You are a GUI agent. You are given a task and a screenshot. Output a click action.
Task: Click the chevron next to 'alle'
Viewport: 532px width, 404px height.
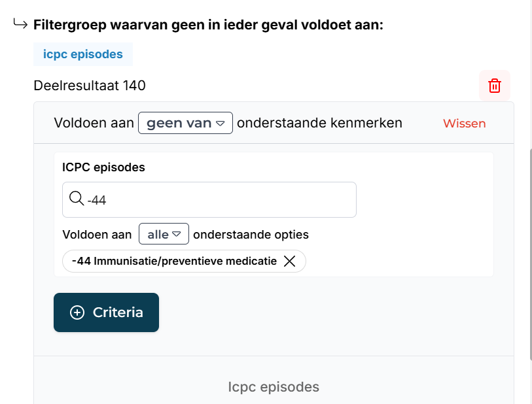[177, 234]
